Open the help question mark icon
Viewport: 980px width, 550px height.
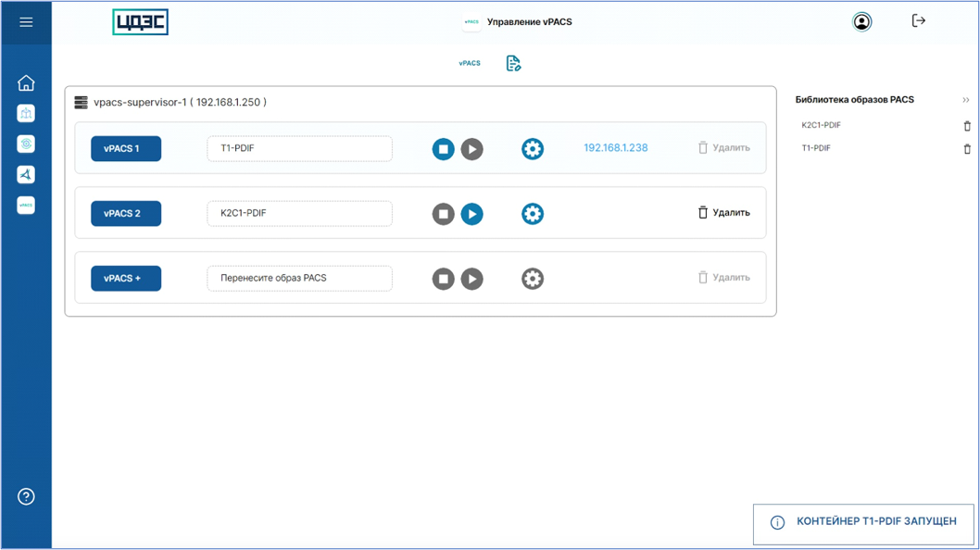[x=26, y=497]
